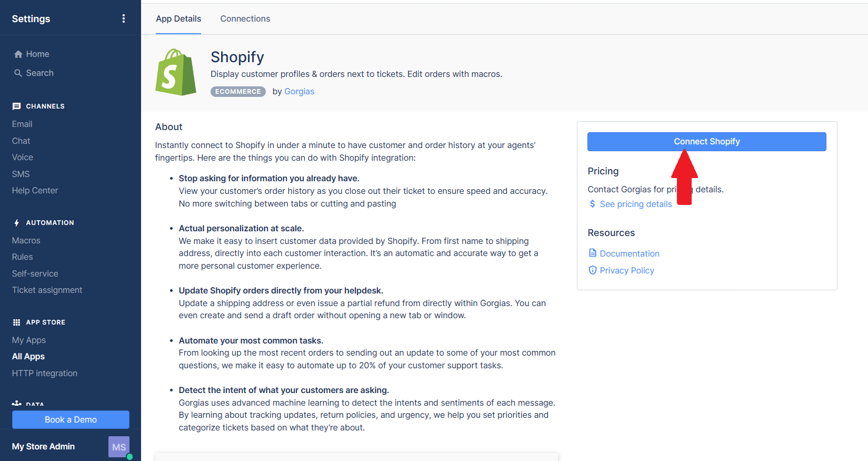Viewport: 868px width, 461px height.
Task: Click the Connect Shopify button
Action: point(707,142)
